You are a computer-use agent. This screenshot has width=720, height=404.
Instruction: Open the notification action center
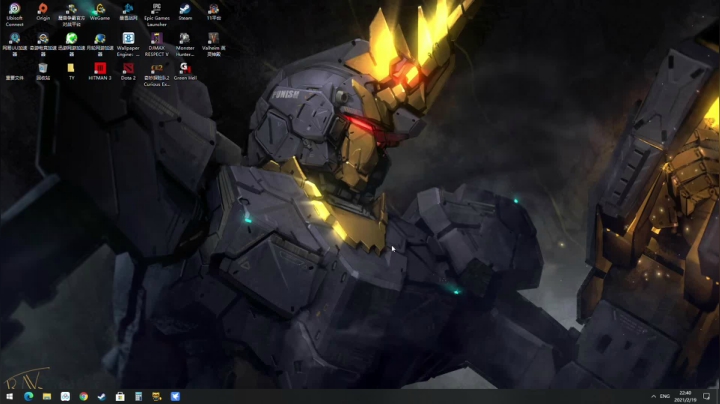pos(707,396)
